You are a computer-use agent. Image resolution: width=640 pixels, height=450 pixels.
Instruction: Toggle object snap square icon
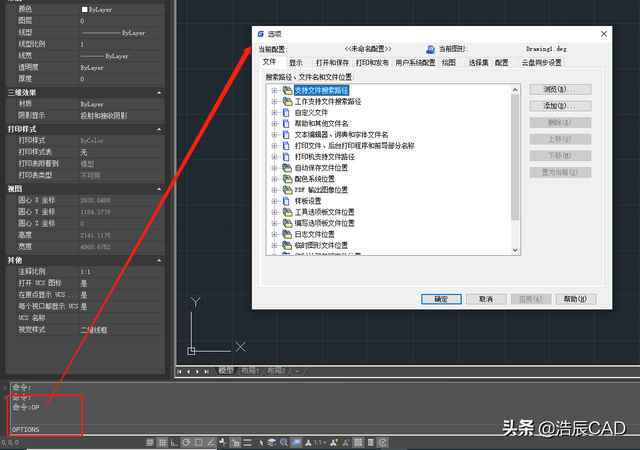(x=199, y=442)
